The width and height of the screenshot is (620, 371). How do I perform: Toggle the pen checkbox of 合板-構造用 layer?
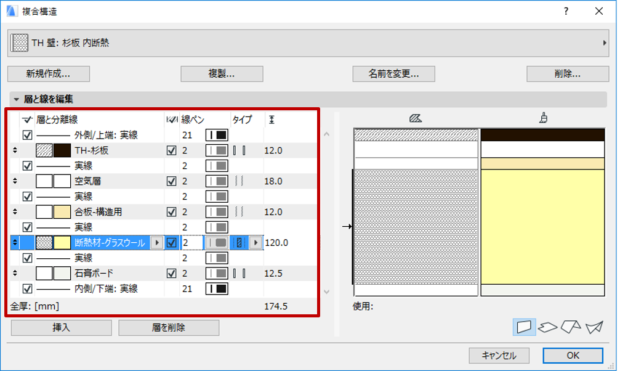tap(172, 212)
